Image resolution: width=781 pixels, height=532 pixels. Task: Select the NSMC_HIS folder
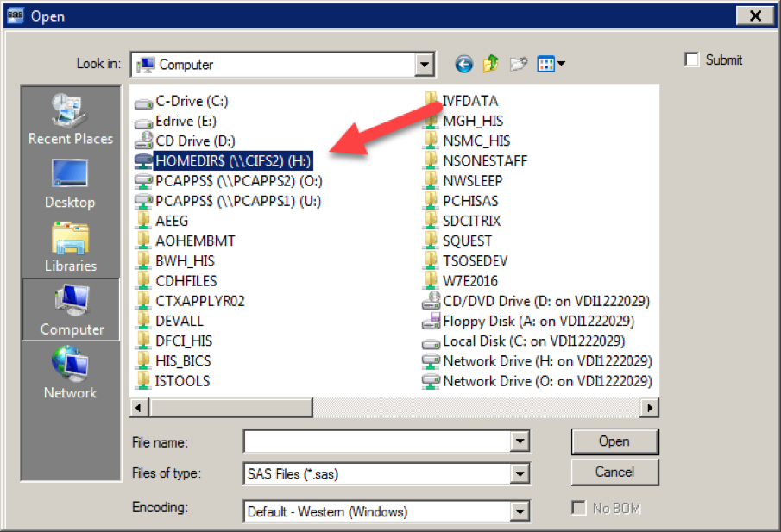pos(467,141)
